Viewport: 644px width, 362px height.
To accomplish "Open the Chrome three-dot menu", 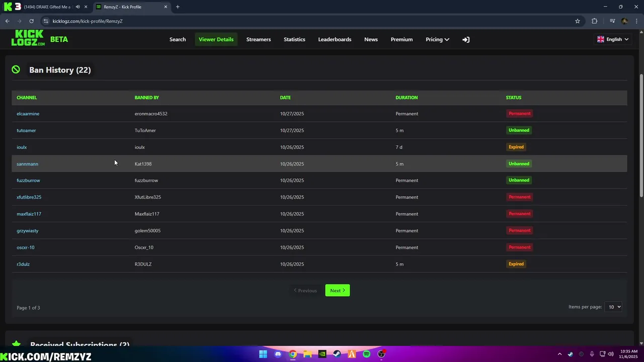I will 635,21.
